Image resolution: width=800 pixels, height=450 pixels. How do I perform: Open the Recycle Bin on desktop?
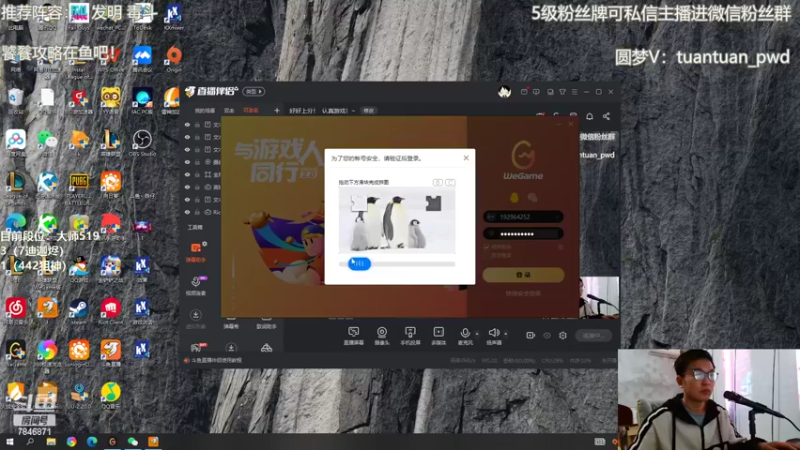click(x=16, y=99)
